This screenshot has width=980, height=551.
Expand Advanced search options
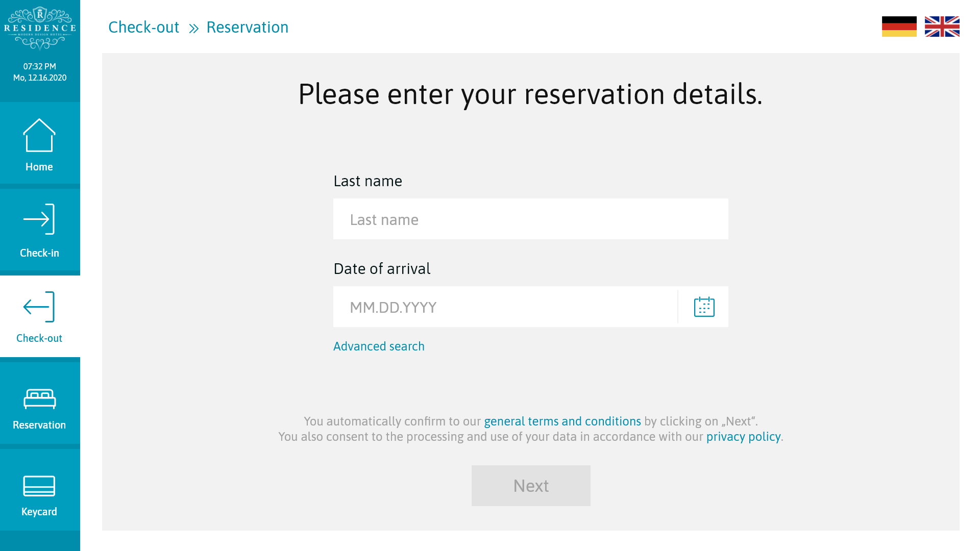[379, 346]
